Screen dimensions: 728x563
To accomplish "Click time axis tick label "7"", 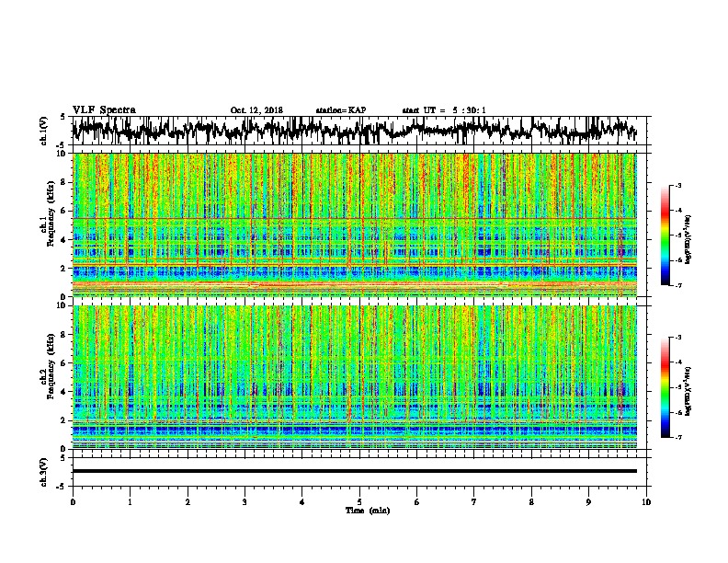I will 474,502.
